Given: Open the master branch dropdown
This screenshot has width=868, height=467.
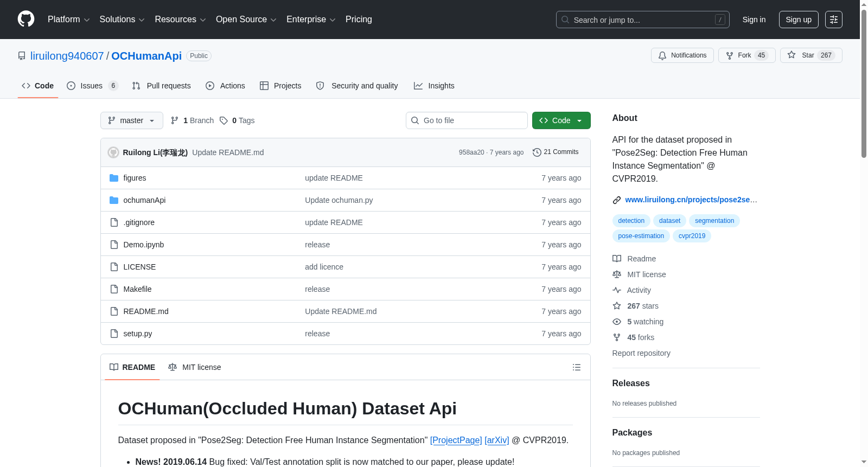Looking at the screenshot, I should point(132,120).
